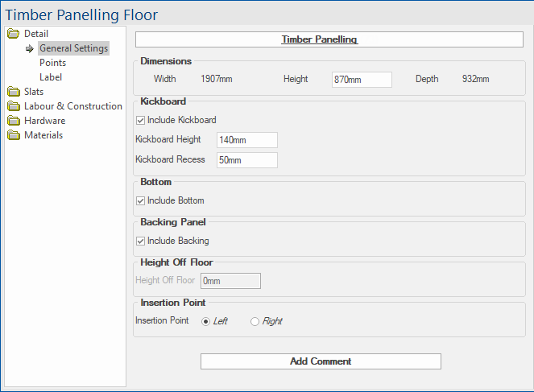The image size is (534, 392).
Task: Uncheck the Include Kickboard checkbox
Action: pos(140,120)
